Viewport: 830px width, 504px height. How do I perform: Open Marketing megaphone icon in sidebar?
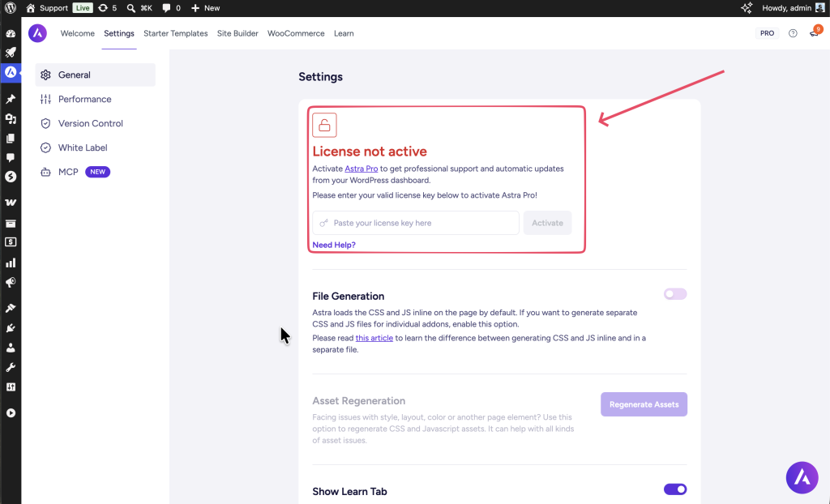pos(11,283)
